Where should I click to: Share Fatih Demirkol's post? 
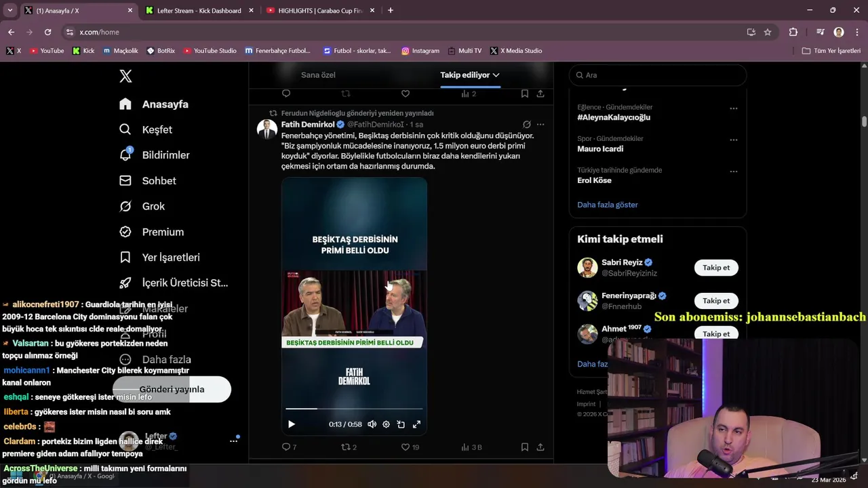click(x=540, y=447)
